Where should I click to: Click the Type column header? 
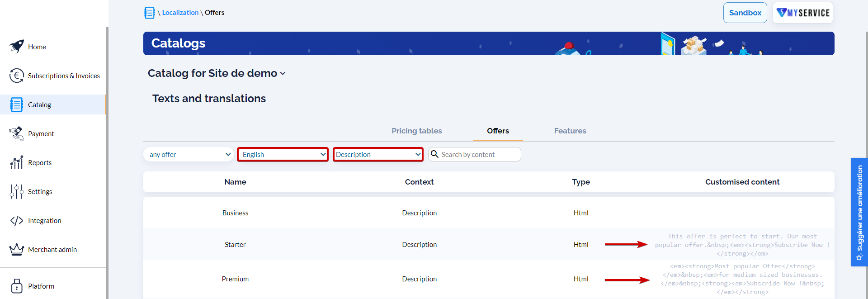581,182
